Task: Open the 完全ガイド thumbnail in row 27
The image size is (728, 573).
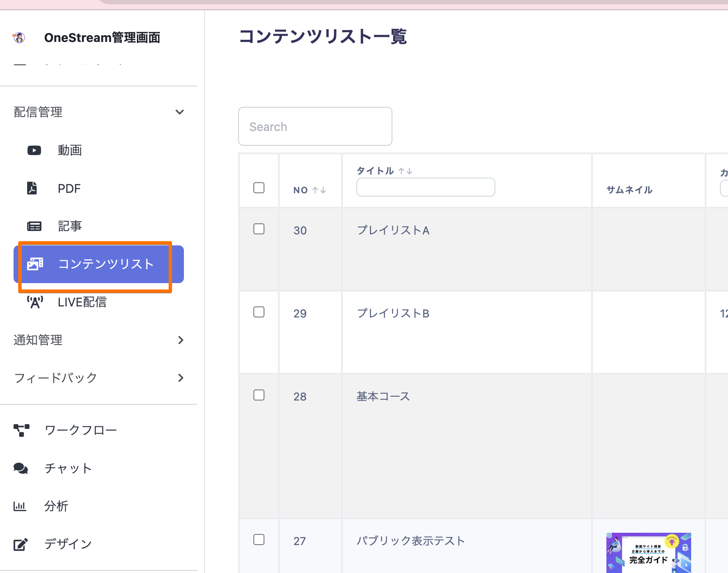Action: point(648,552)
